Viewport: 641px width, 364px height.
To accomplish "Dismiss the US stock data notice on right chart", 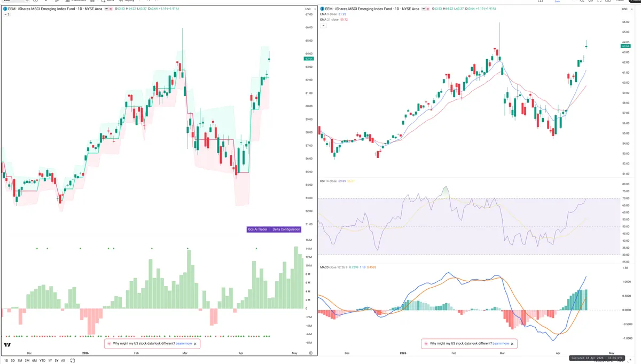I will 513,344.
